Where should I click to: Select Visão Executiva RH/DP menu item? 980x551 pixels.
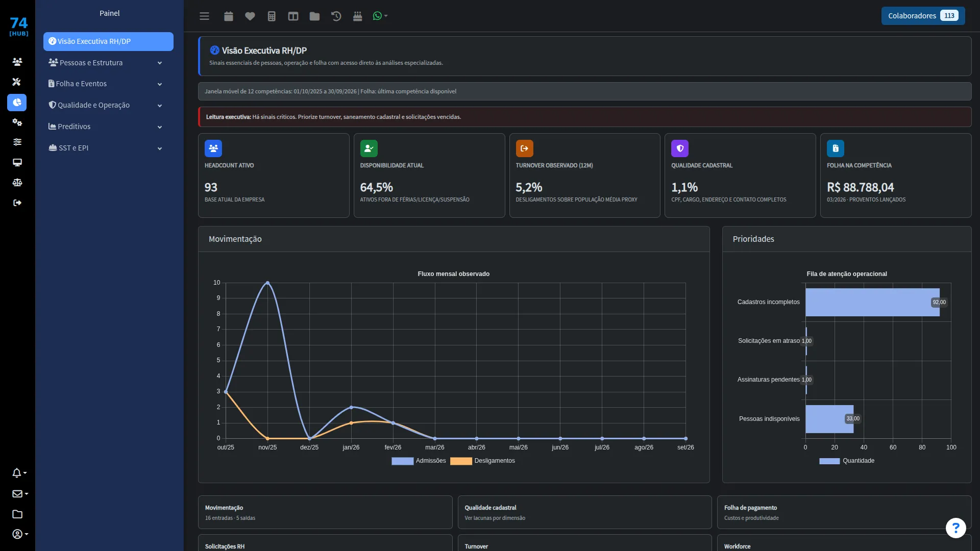click(108, 41)
